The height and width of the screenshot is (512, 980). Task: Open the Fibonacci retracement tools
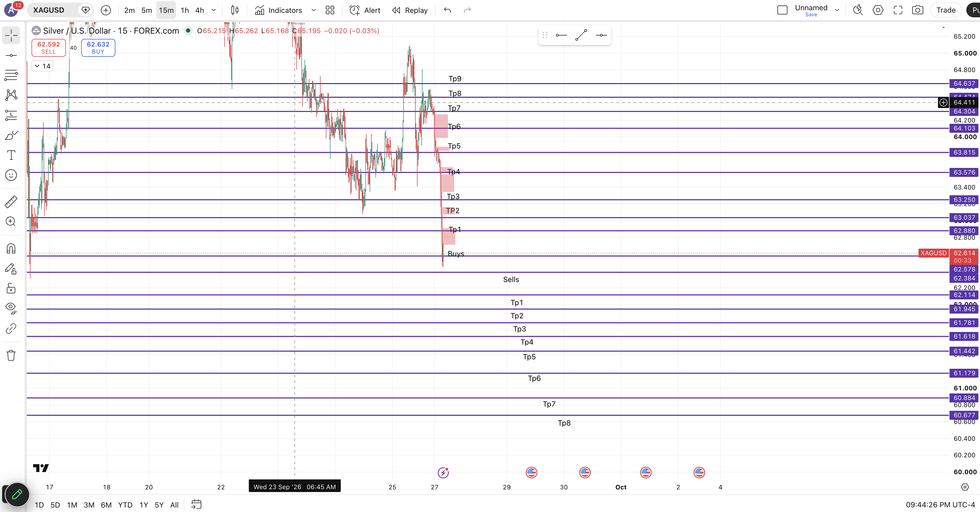11,75
